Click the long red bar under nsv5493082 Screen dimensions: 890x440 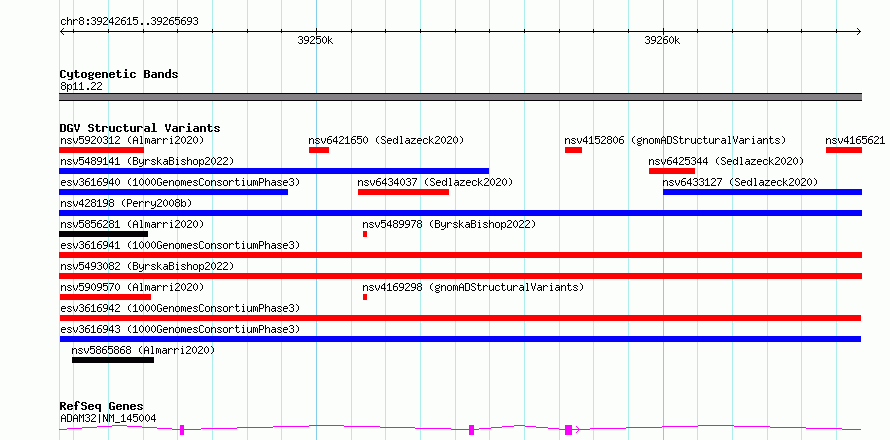[461, 276]
